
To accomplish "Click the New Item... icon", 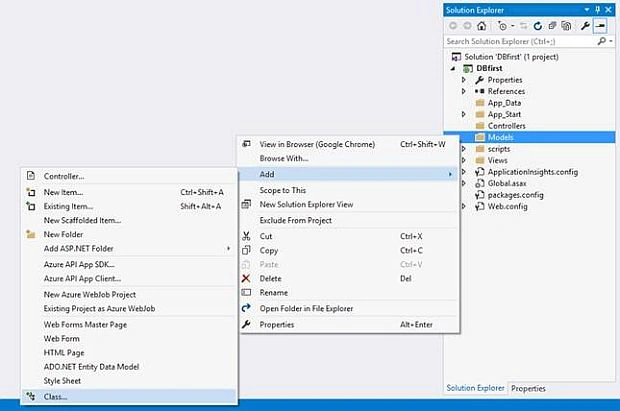I will point(31,192).
